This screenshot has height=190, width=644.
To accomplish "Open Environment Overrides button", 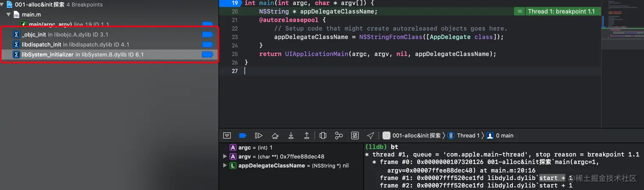I will (355, 135).
